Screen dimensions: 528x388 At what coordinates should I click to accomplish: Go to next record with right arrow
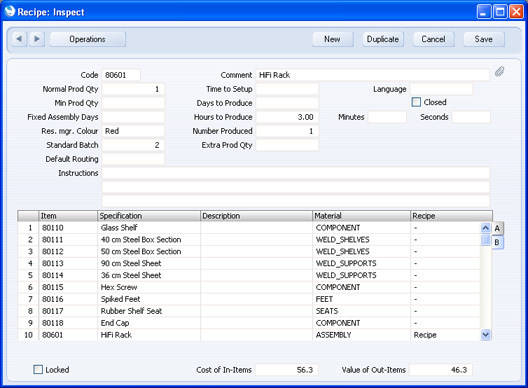pos(37,39)
